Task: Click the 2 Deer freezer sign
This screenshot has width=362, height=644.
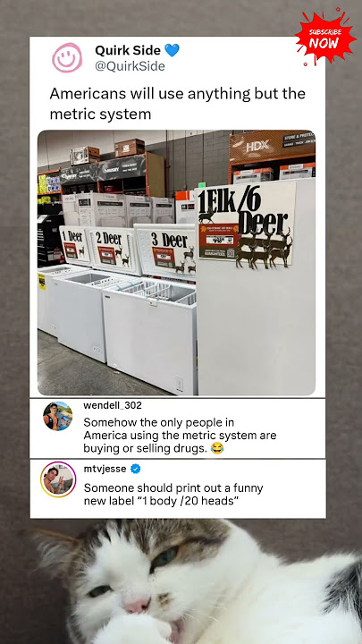Action: (111, 248)
